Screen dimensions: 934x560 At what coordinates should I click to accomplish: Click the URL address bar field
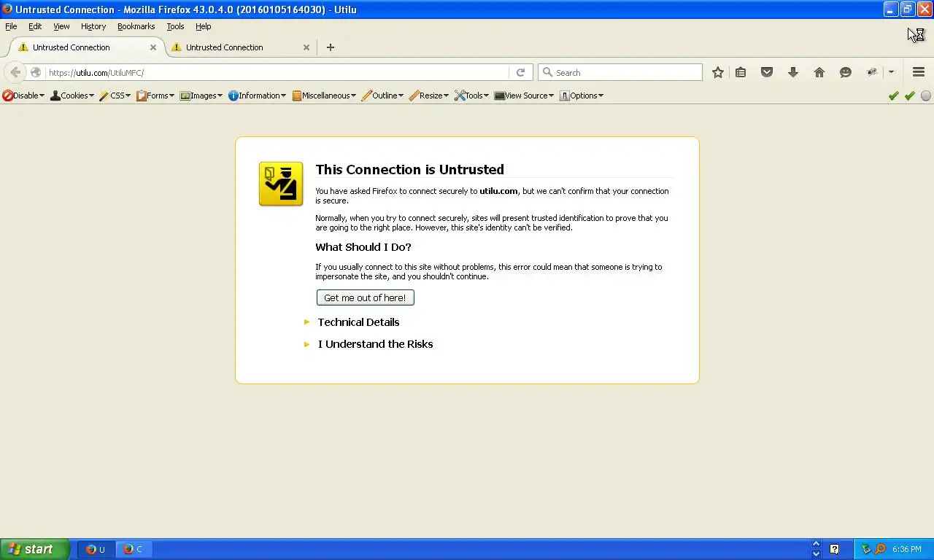point(277,72)
